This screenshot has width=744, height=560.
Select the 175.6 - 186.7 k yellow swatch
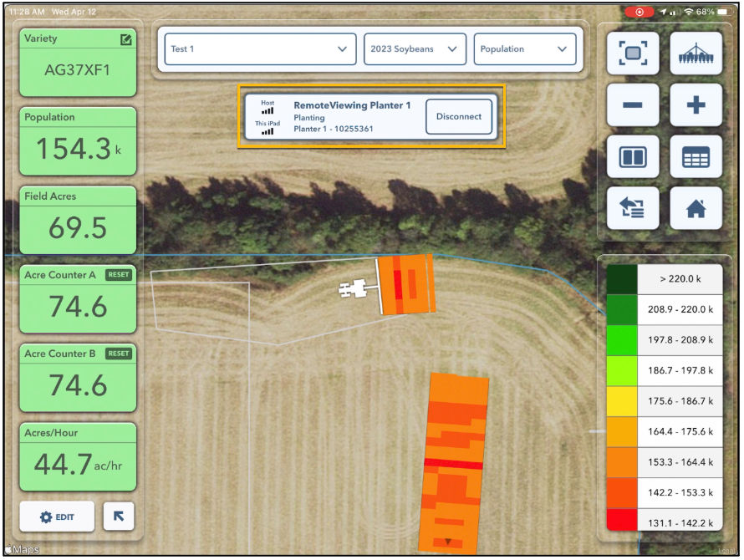coord(622,401)
